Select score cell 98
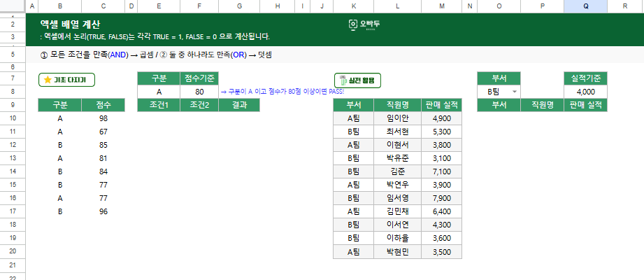The image size is (644, 280). coord(103,118)
